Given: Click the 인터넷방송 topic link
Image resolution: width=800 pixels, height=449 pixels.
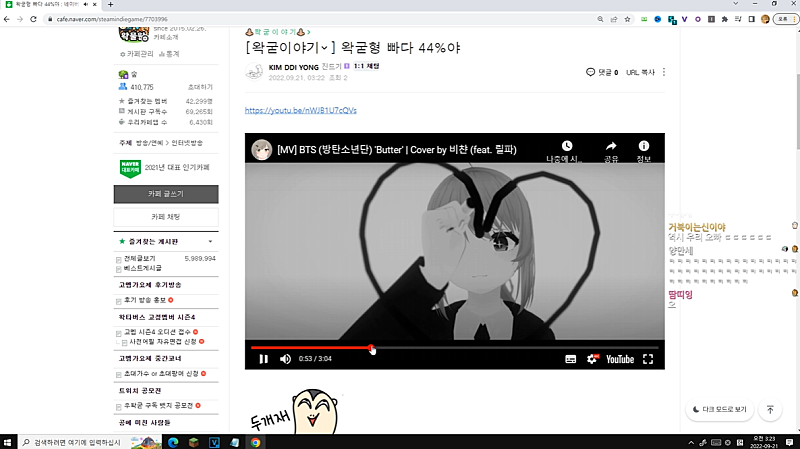Looking at the screenshot, I should (x=187, y=143).
